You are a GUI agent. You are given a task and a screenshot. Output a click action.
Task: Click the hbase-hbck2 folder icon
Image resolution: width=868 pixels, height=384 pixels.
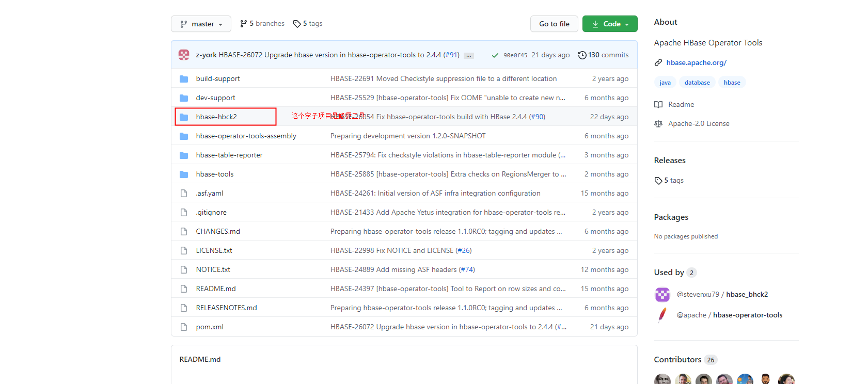point(184,117)
